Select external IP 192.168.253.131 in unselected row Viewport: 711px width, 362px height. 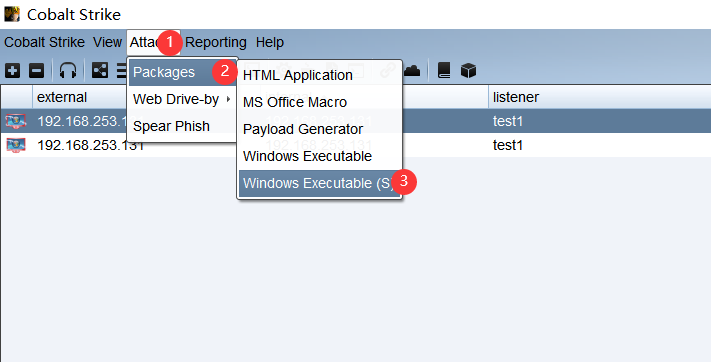pyautogui.click(x=91, y=145)
